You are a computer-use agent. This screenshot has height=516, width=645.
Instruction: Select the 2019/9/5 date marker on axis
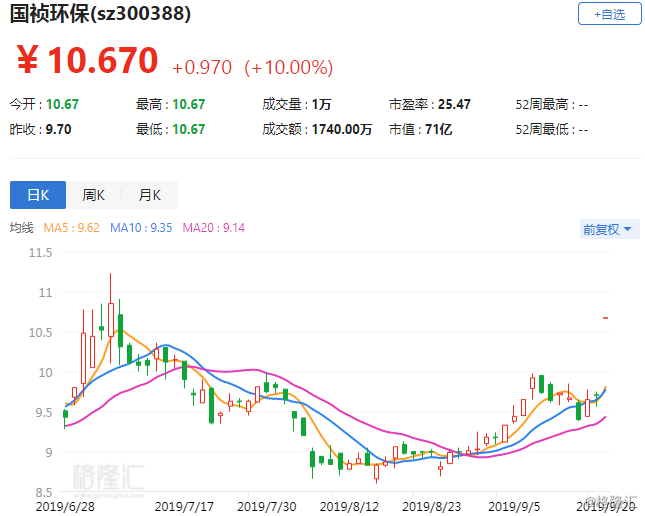click(514, 506)
